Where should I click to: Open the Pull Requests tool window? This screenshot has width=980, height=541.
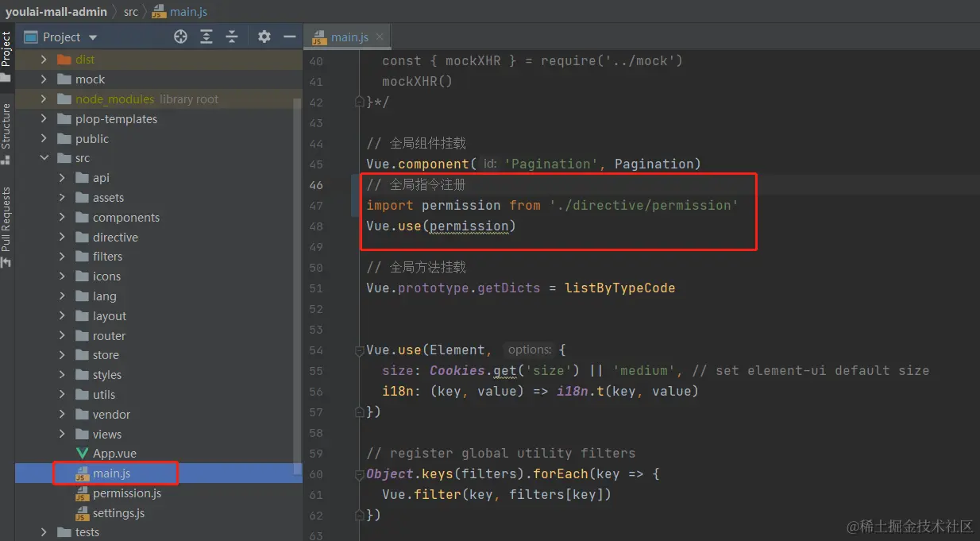pyautogui.click(x=6, y=226)
